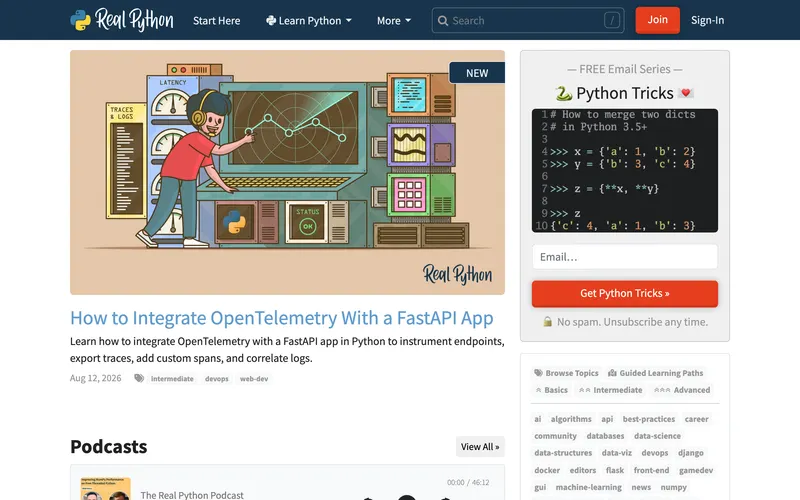The width and height of the screenshot is (800, 500).
Task: Select the news topic tag
Action: click(x=641, y=487)
